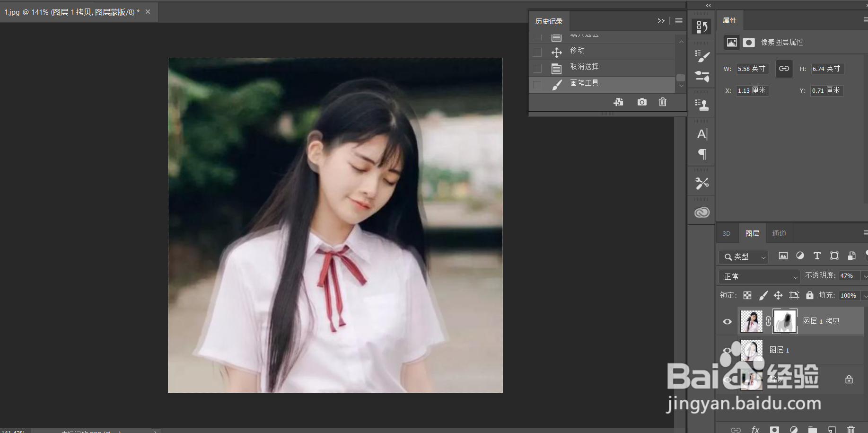Toggle visibility of 图层 1 拷贝 layer

click(x=727, y=321)
